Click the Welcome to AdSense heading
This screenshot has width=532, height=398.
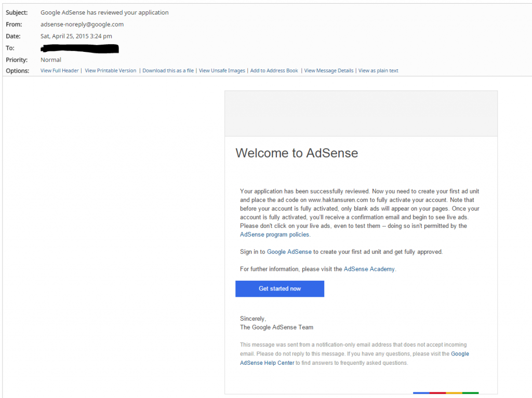297,153
